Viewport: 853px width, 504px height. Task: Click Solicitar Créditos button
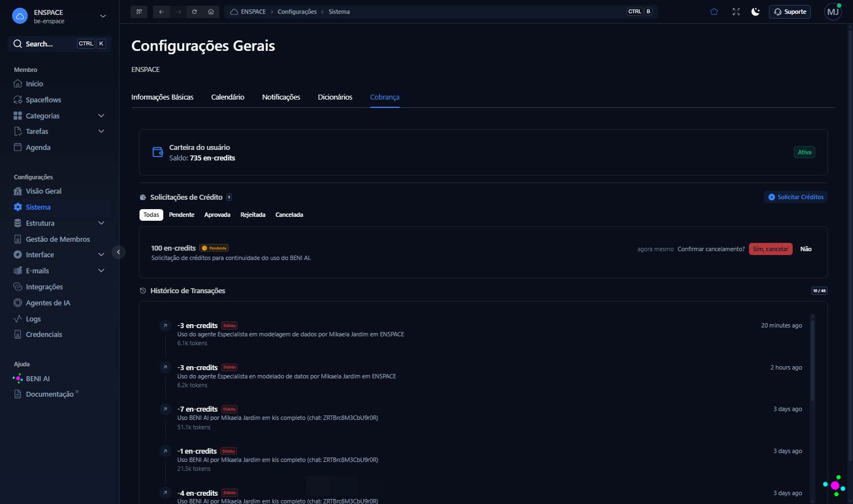click(x=795, y=197)
